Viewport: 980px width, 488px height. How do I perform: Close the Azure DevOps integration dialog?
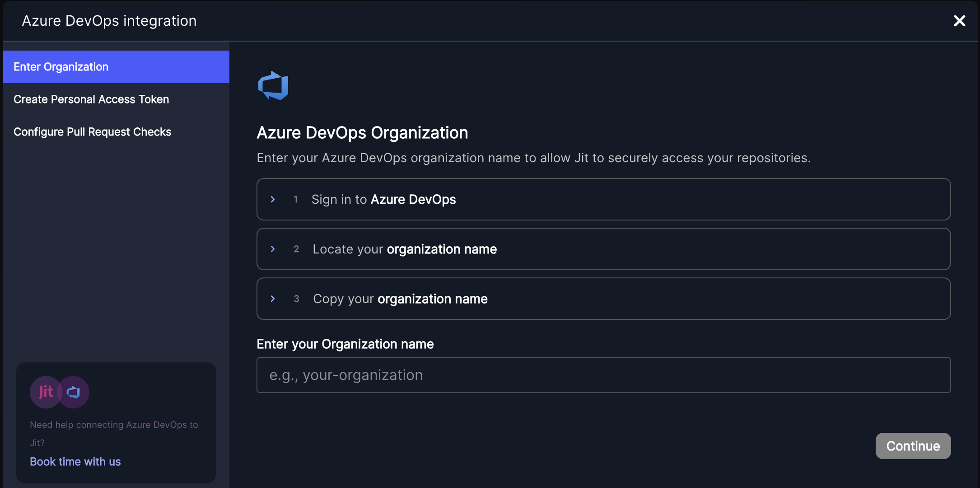point(959,21)
